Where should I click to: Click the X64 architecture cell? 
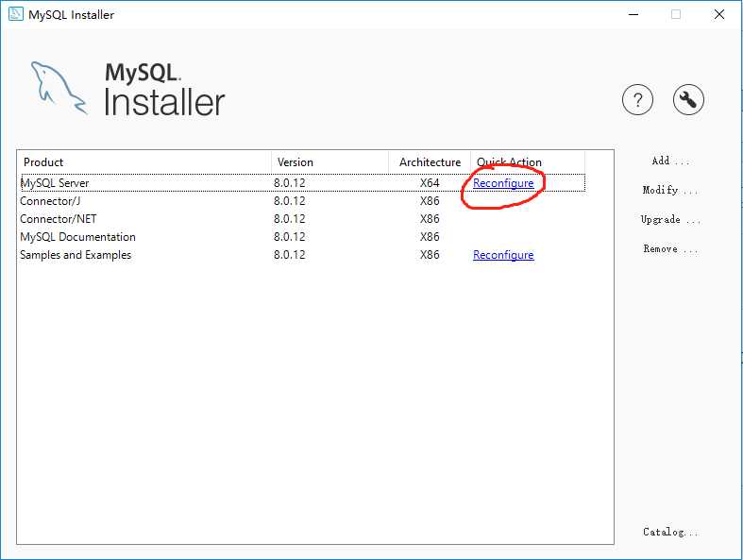430,183
